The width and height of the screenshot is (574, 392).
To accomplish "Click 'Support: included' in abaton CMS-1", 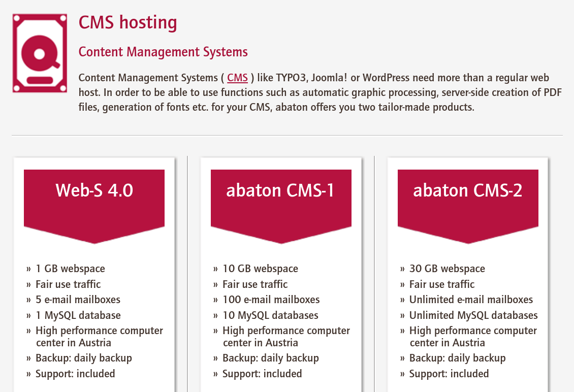I will [x=263, y=374].
